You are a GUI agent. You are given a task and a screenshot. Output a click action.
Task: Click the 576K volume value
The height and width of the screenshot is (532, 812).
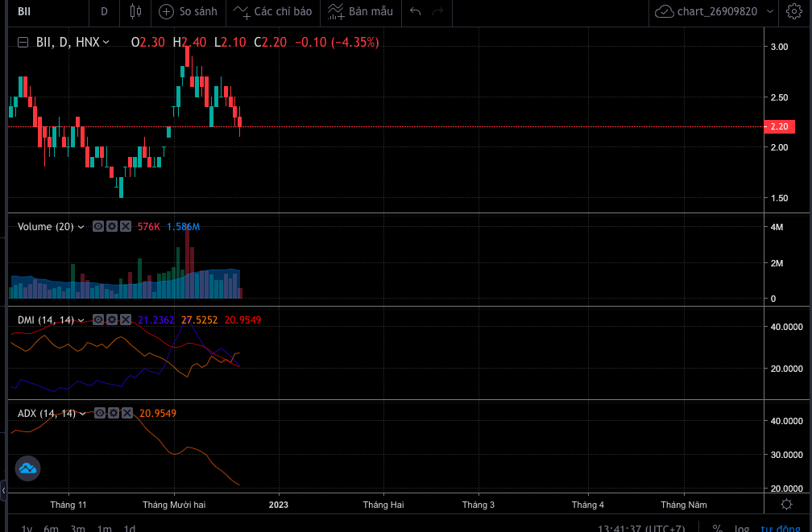pyautogui.click(x=148, y=227)
